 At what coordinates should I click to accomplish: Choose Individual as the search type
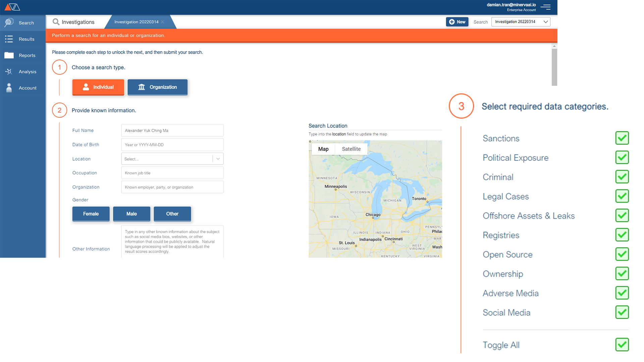(98, 87)
